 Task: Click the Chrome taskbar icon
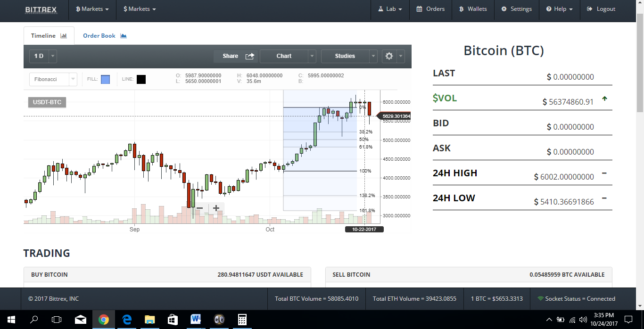point(103,320)
